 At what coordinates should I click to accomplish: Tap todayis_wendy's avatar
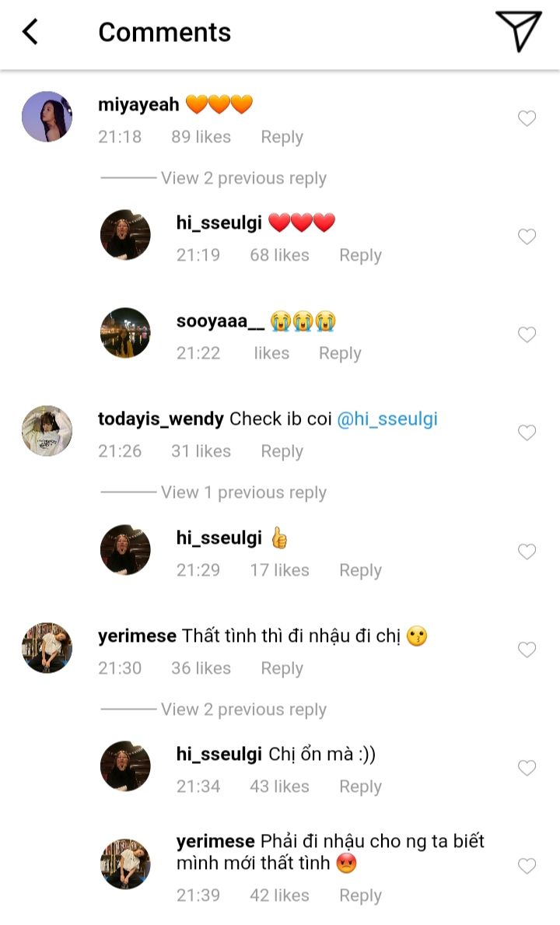click(x=47, y=430)
